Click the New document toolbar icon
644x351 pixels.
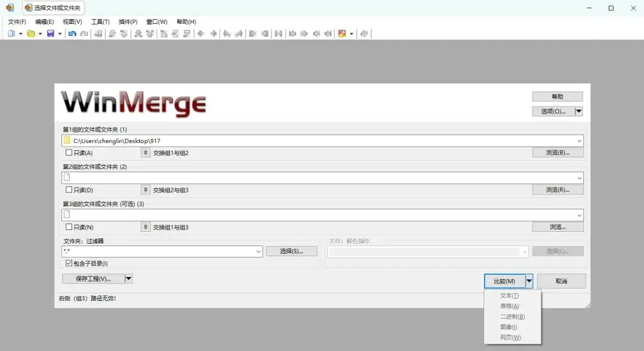[x=11, y=34]
